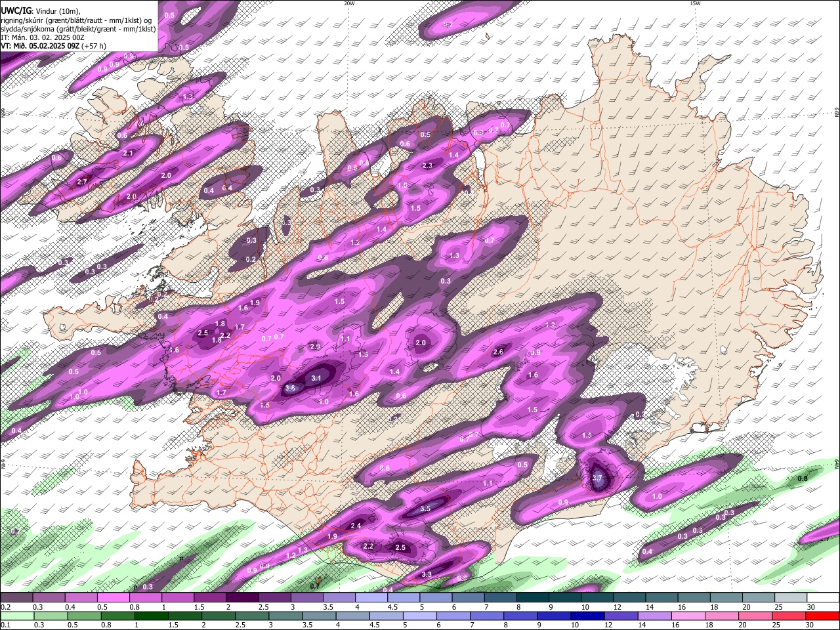
Task: Click the dark mauve 0.2–0.3 snow legend swatch
Action: [x=16, y=598]
